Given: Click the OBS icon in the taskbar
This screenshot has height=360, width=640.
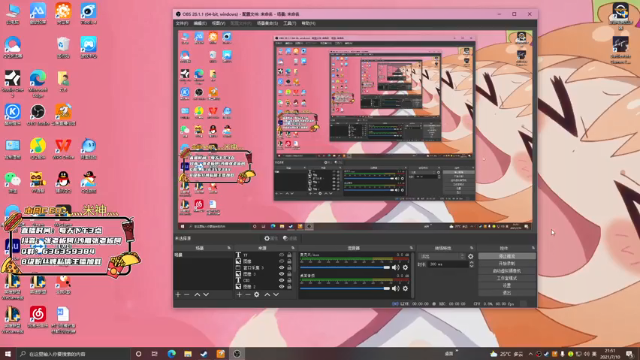Looking at the screenshot, I should coord(237,353).
